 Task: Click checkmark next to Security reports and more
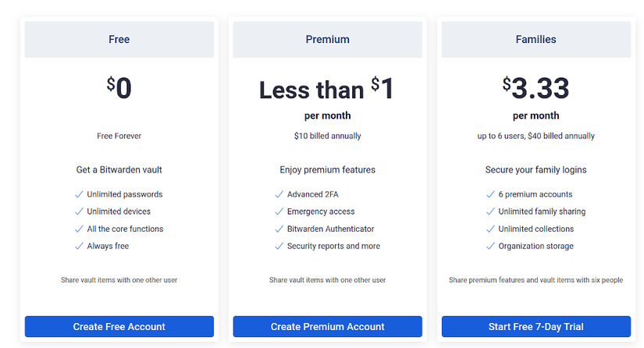[279, 246]
